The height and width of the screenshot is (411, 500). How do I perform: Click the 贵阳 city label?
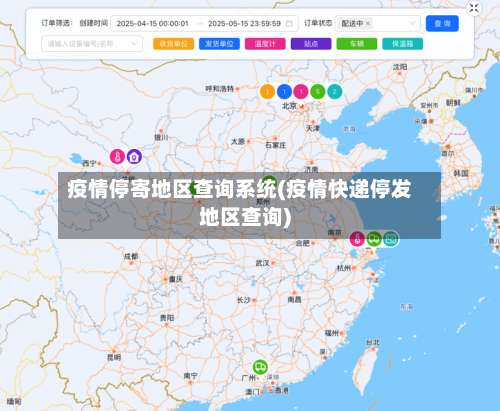click(x=167, y=318)
